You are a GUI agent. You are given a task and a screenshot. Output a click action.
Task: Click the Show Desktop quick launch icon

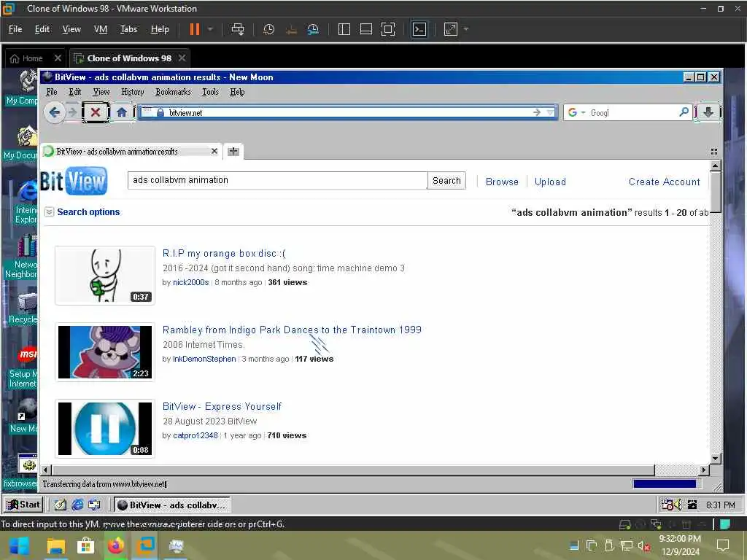(60, 505)
